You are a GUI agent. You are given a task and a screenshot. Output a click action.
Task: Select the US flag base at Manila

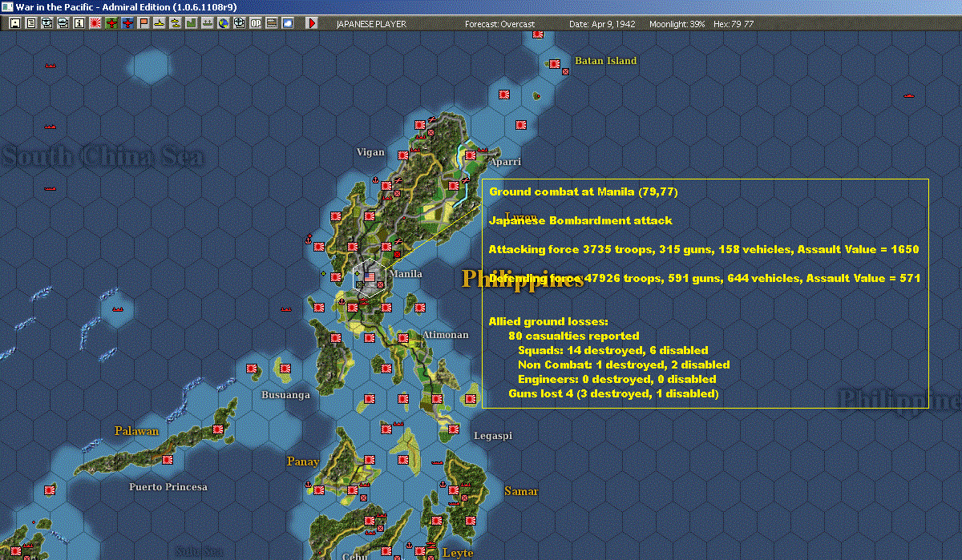[x=370, y=278]
